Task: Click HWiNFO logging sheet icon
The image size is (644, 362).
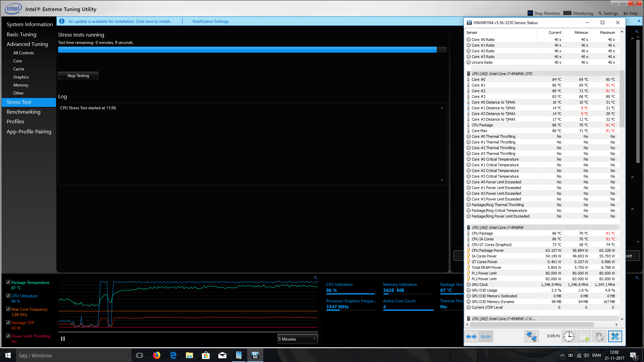Action: click(x=584, y=337)
